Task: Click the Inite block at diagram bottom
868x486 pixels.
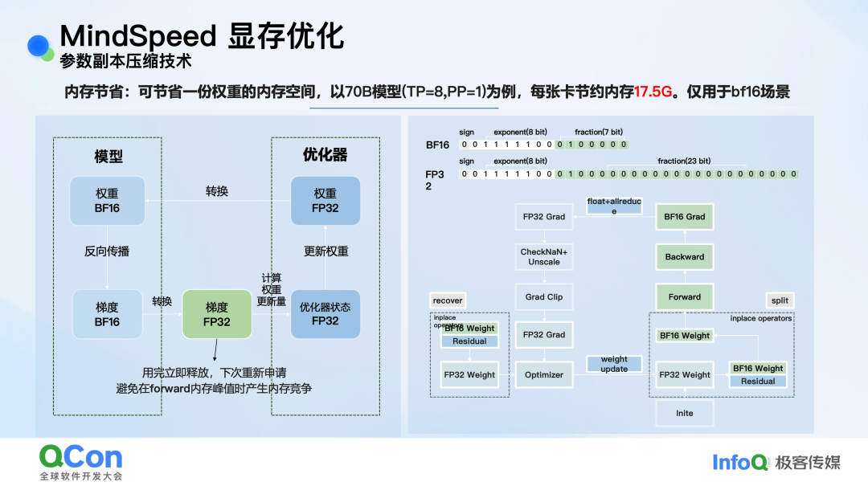Action: (684, 413)
